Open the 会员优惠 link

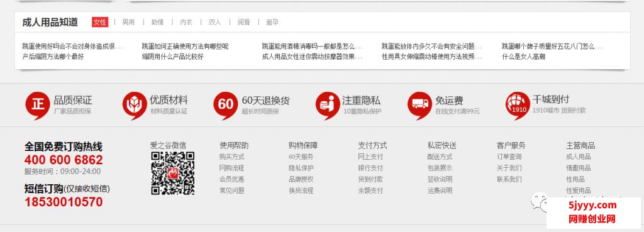pyautogui.click(x=231, y=179)
